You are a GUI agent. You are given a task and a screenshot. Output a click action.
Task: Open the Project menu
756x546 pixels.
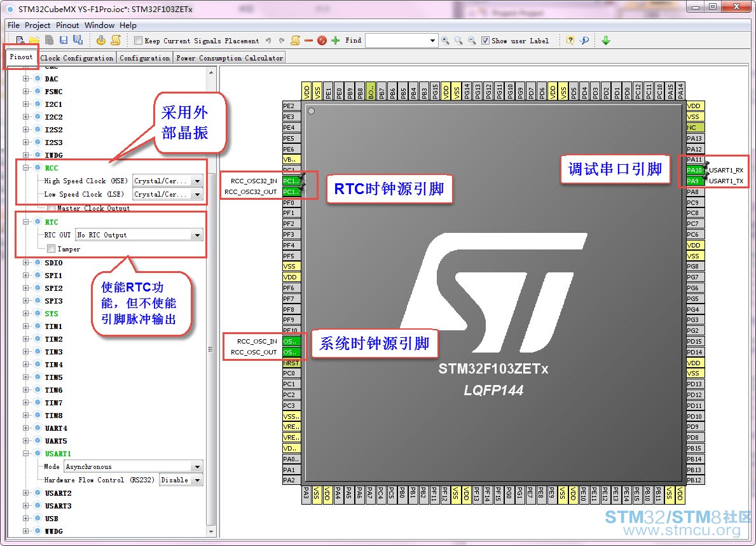pyautogui.click(x=38, y=25)
